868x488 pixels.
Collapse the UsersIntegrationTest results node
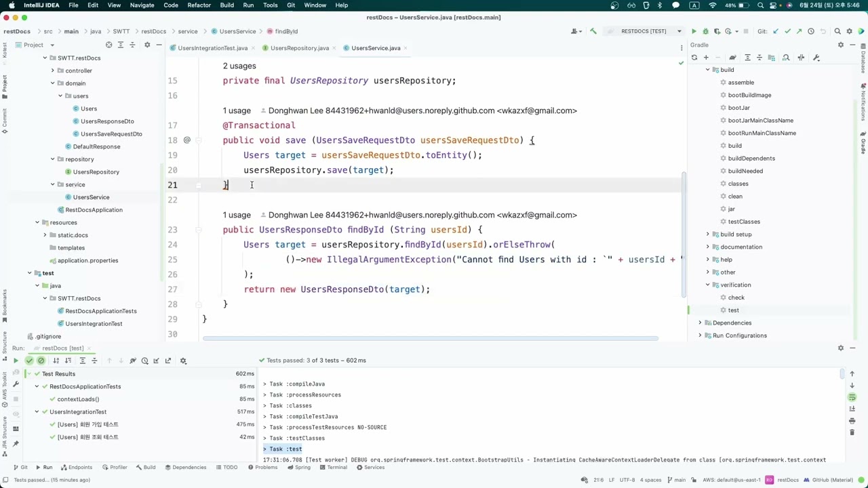(x=37, y=412)
